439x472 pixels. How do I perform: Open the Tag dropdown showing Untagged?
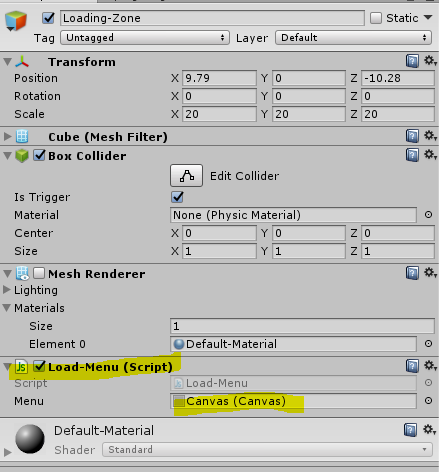145,38
